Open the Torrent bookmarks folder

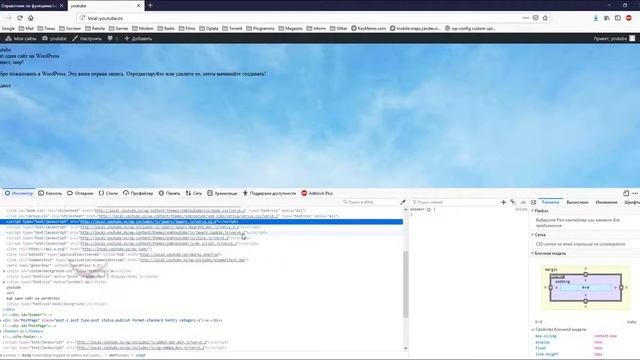[x=232, y=29]
